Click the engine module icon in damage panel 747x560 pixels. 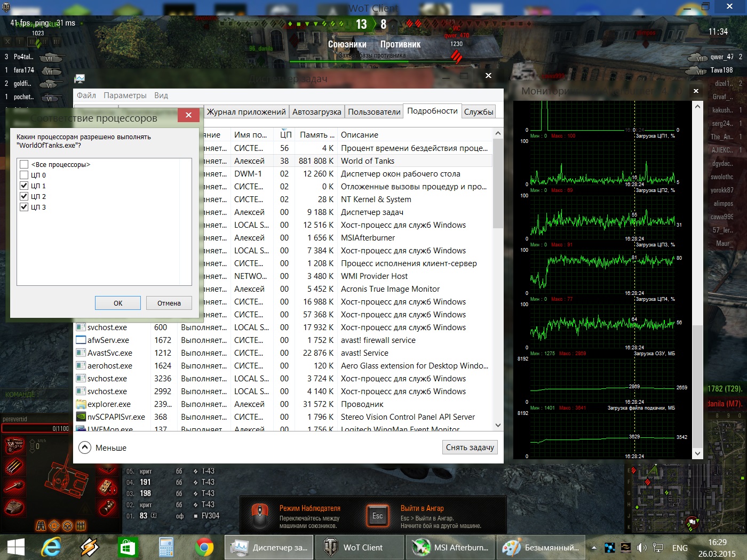[14, 445]
